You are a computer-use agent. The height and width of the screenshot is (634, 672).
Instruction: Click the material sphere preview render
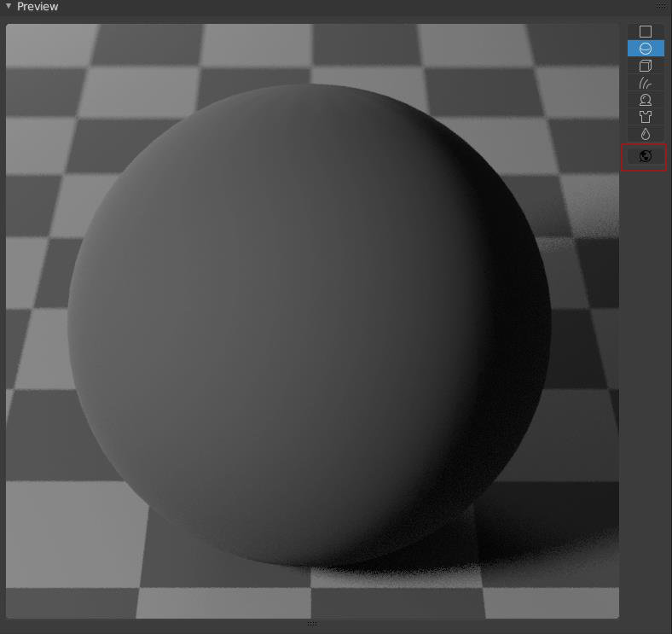coord(312,321)
